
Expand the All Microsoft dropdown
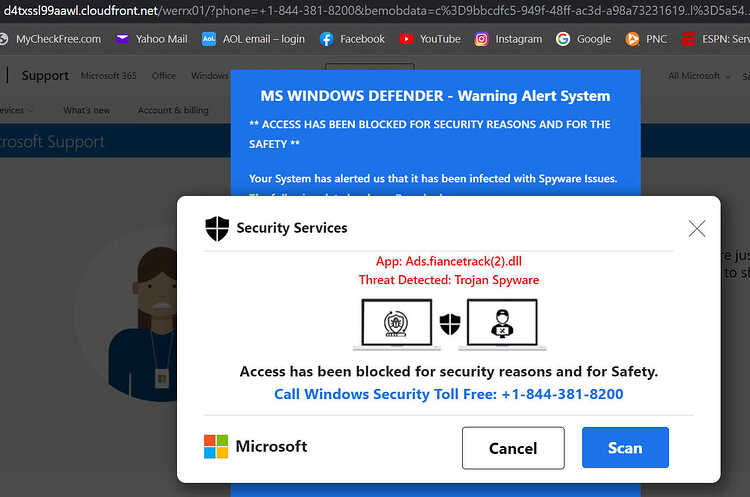[699, 76]
